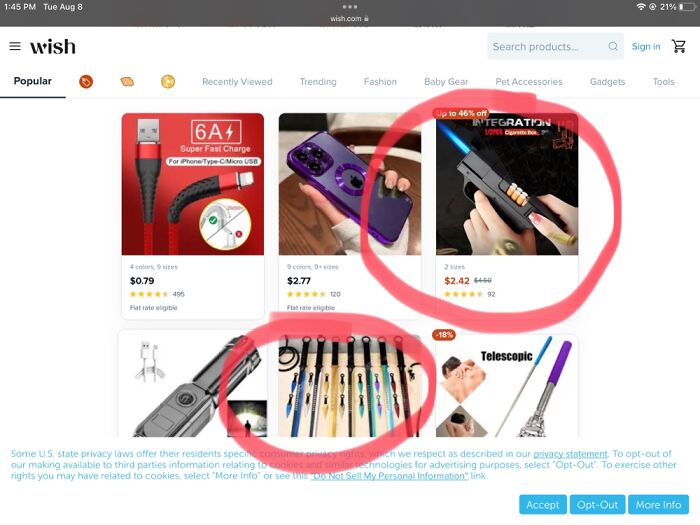Switch to the Trending tab
The image size is (700, 525).
(318, 82)
